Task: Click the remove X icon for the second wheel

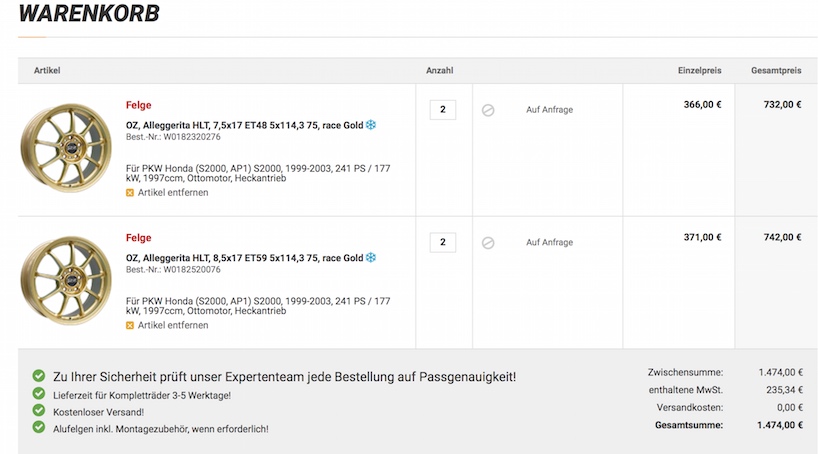Action: coord(130,325)
